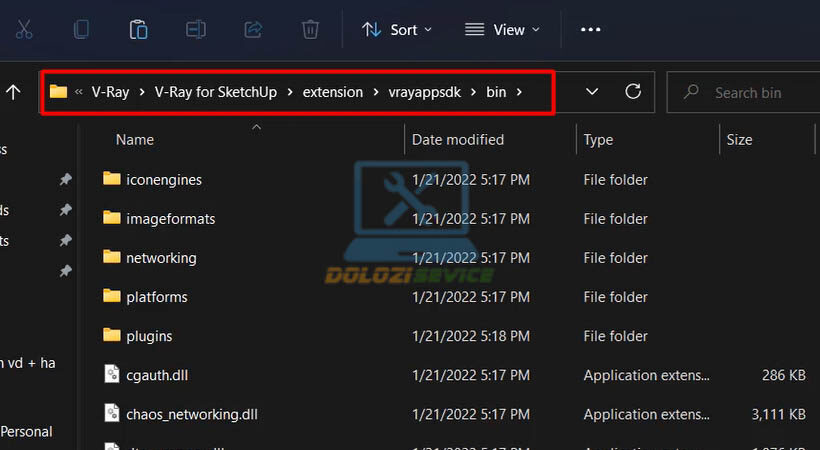Image resolution: width=820 pixels, height=450 pixels.
Task: Click the pin icon beside the imageformats row
Action: [65, 210]
